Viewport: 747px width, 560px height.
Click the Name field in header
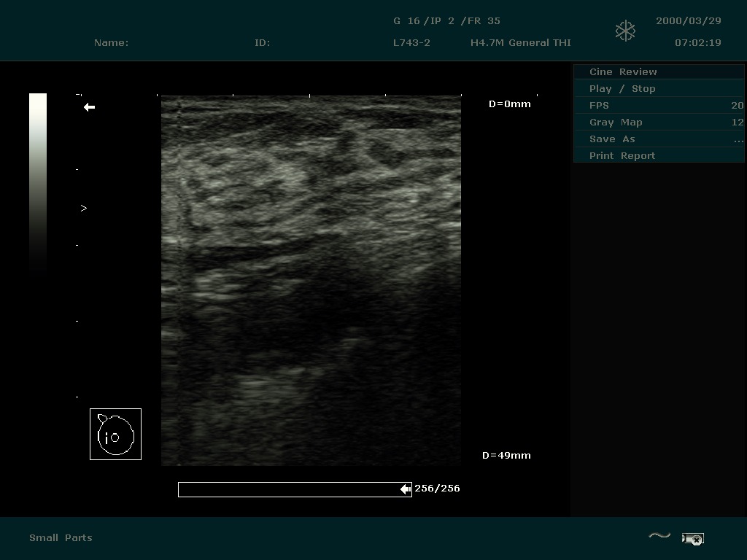point(111,43)
